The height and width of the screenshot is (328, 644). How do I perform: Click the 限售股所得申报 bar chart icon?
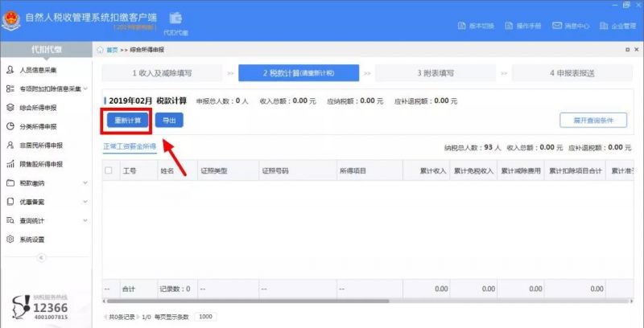(x=10, y=164)
